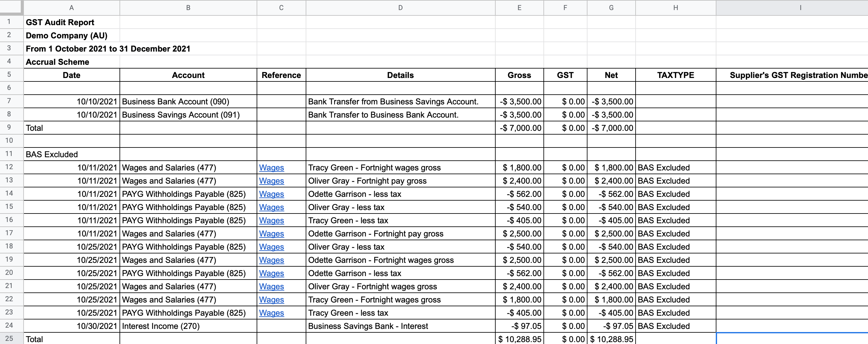This screenshot has width=868, height=344.
Task: Select column I header
Action: (x=792, y=8)
